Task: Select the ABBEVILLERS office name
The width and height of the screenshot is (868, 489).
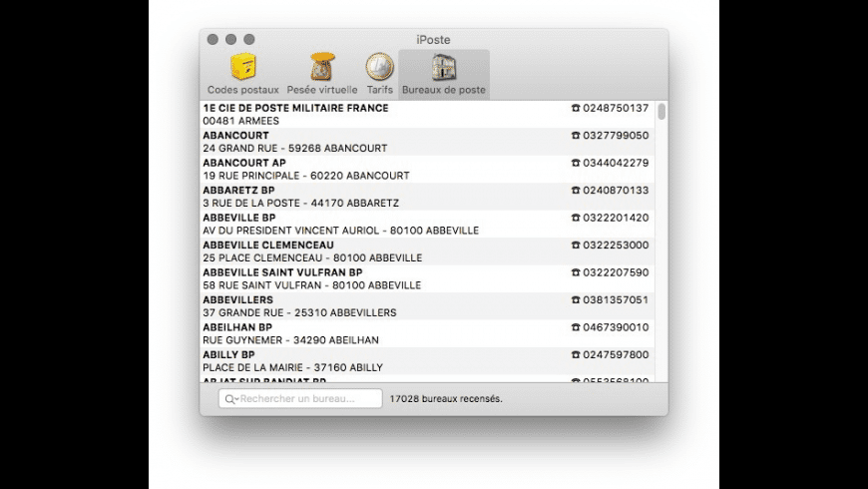Action: (x=238, y=300)
